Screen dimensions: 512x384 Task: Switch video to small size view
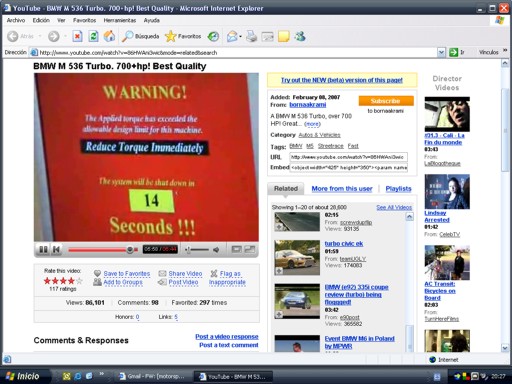pyautogui.click(x=236, y=249)
